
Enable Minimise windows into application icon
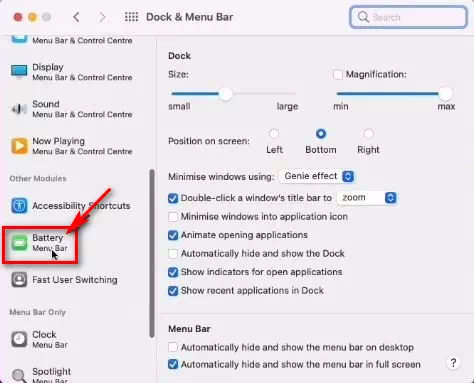173,217
